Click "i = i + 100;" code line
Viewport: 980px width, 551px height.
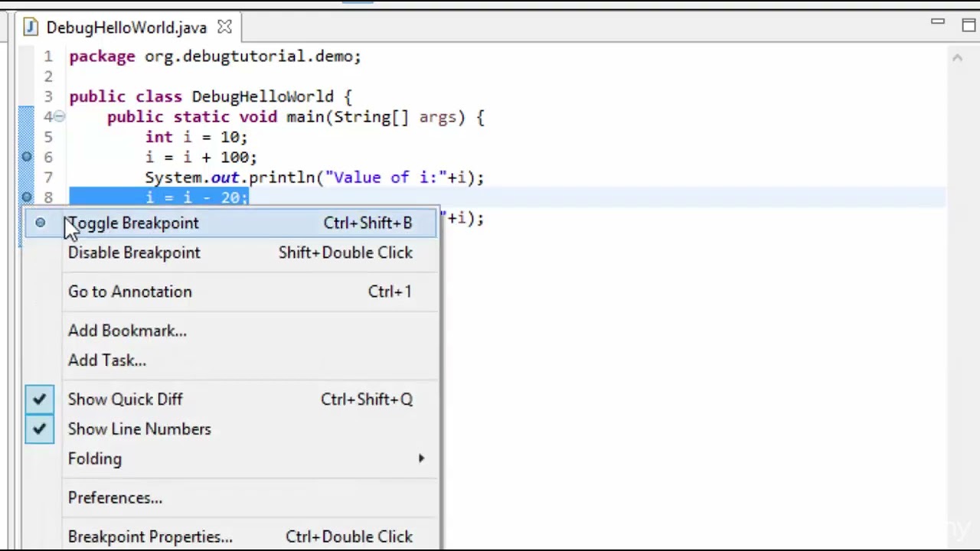[x=201, y=158]
